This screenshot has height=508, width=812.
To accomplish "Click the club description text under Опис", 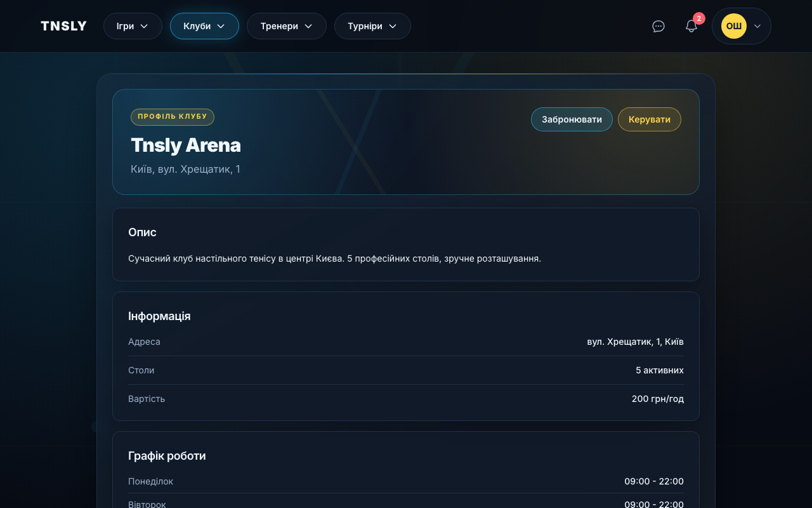I will point(334,258).
